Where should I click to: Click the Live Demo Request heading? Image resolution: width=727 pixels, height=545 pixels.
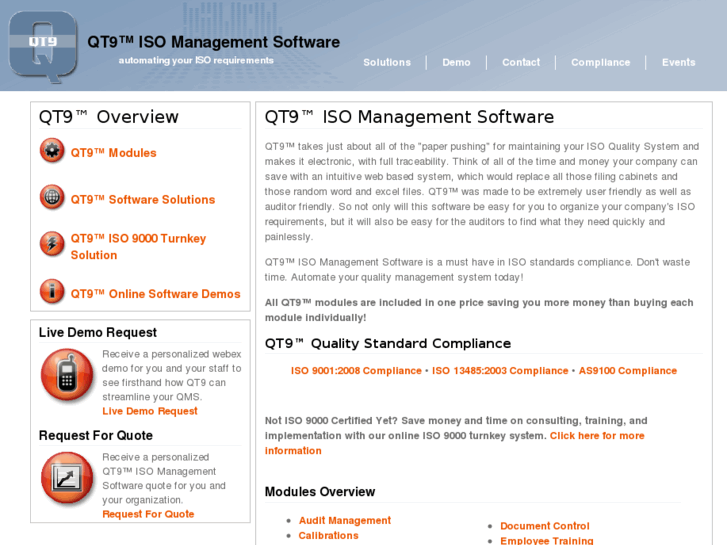[x=98, y=333]
